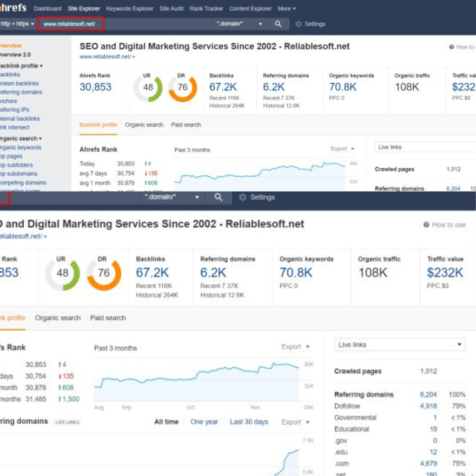Viewport: 476px width, 476px height.
Task: Open Organic keywords in sidebar
Action: coord(20,147)
